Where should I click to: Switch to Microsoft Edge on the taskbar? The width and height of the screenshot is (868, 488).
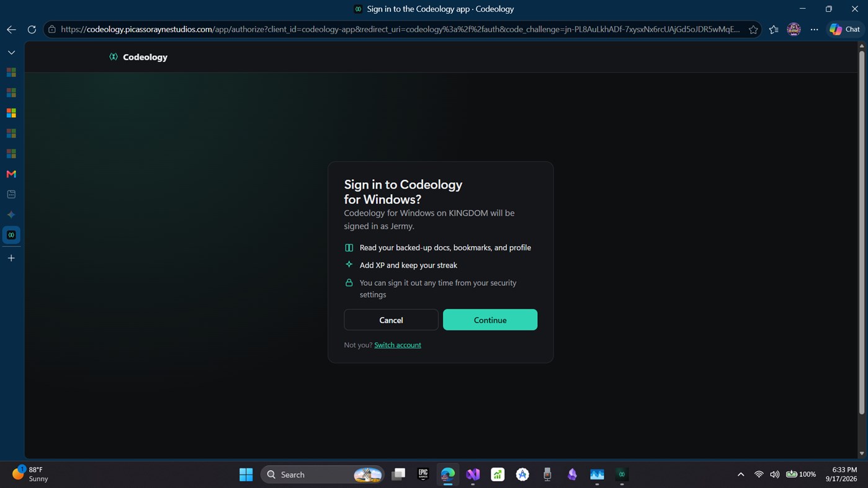click(x=448, y=474)
